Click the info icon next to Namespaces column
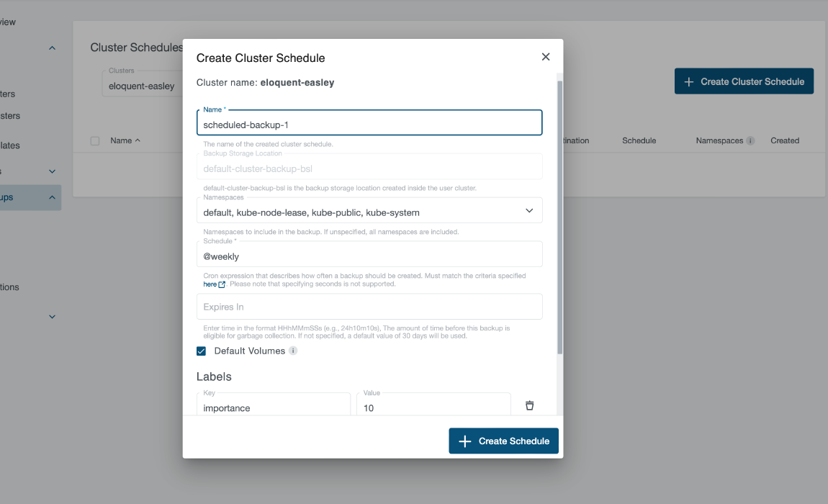Viewport: 828px width, 504px height. 752,140
